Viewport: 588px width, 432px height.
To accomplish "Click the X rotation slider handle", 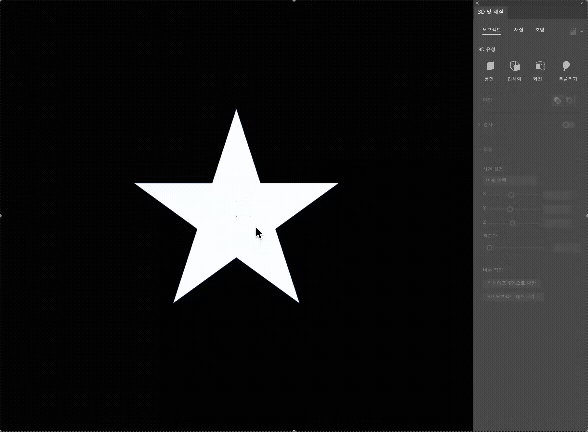I will click(x=511, y=195).
